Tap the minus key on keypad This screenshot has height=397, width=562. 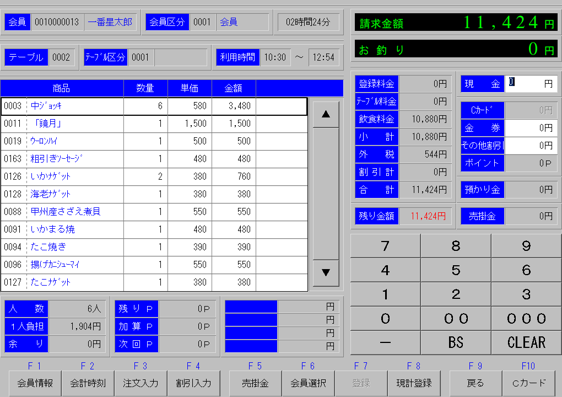(x=385, y=343)
